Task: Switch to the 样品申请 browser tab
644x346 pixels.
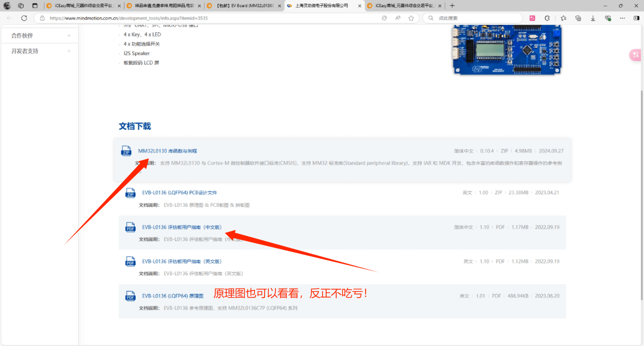Action: tap(164, 6)
